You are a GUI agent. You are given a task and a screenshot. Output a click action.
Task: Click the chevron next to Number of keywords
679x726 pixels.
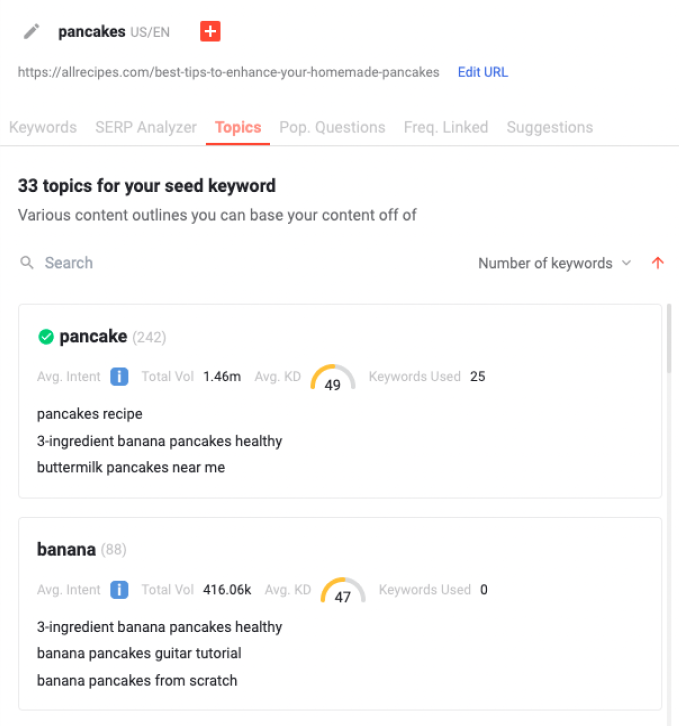pyautogui.click(x=626, y=263)
